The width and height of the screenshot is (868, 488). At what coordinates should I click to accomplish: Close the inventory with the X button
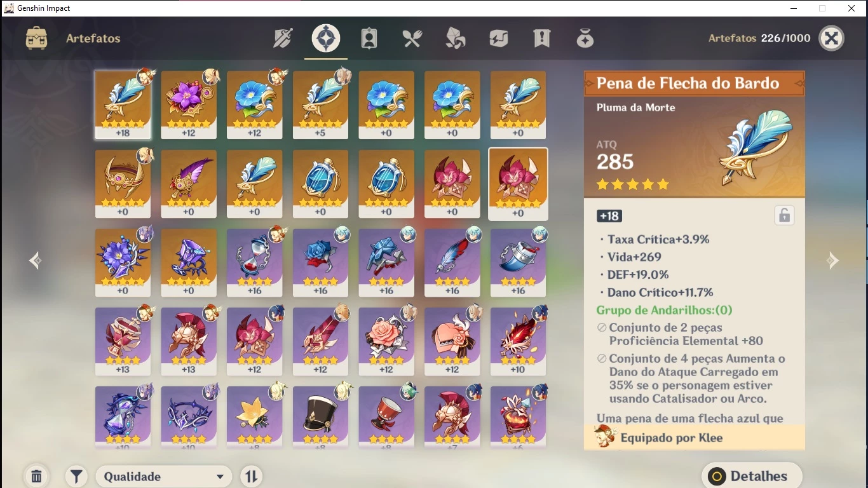(831, 38)
